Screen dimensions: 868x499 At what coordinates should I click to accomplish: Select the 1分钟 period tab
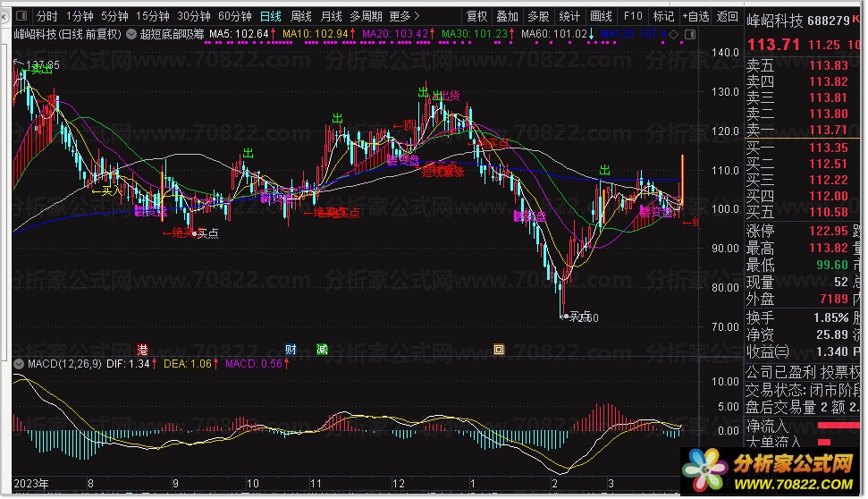pyautogui.click(x=80, y=17)
